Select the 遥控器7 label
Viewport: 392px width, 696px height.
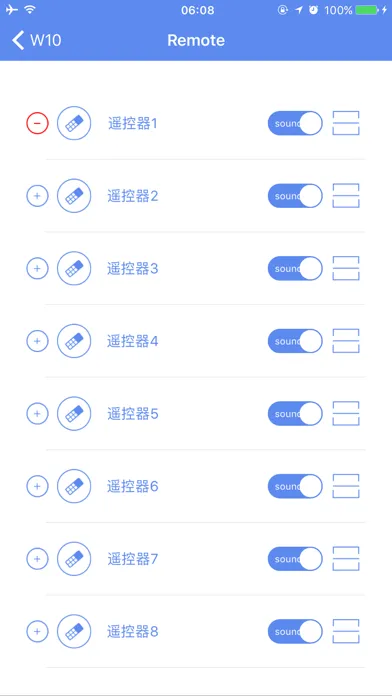point(133,559)
